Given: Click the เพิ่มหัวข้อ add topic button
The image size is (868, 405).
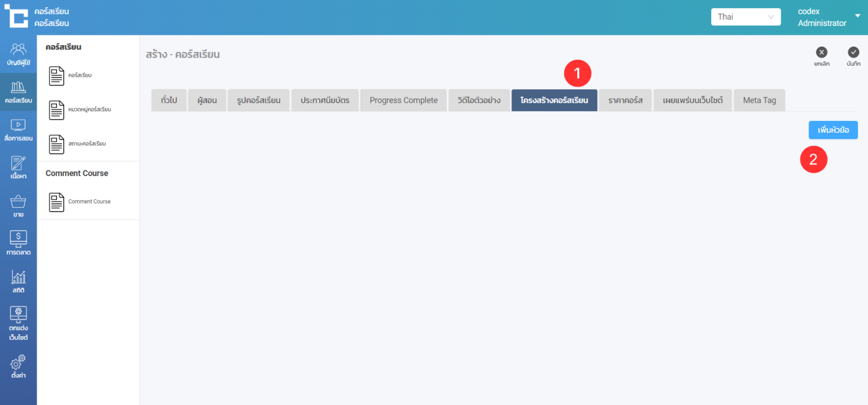Looking at the screenshot, I should pyautogui.click(x=833, y=130).
